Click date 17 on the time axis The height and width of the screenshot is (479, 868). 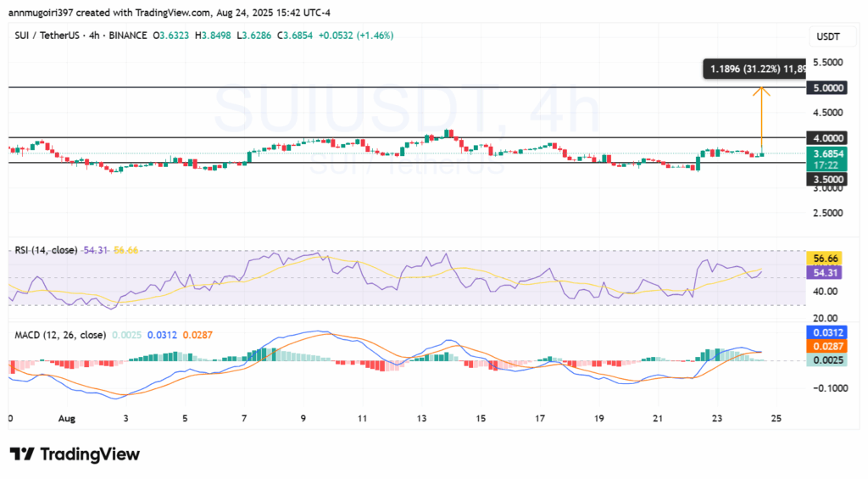click(540, 419)
